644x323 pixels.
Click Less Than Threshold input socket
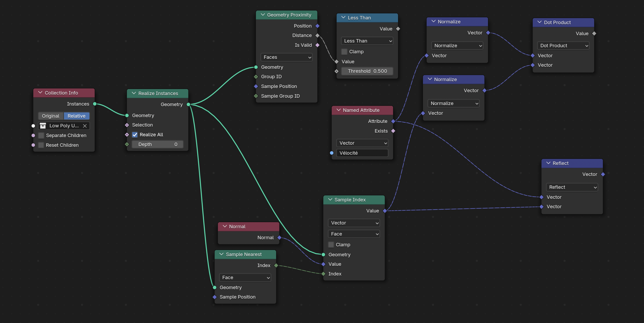pyautogui.click(x=337, y=71)
